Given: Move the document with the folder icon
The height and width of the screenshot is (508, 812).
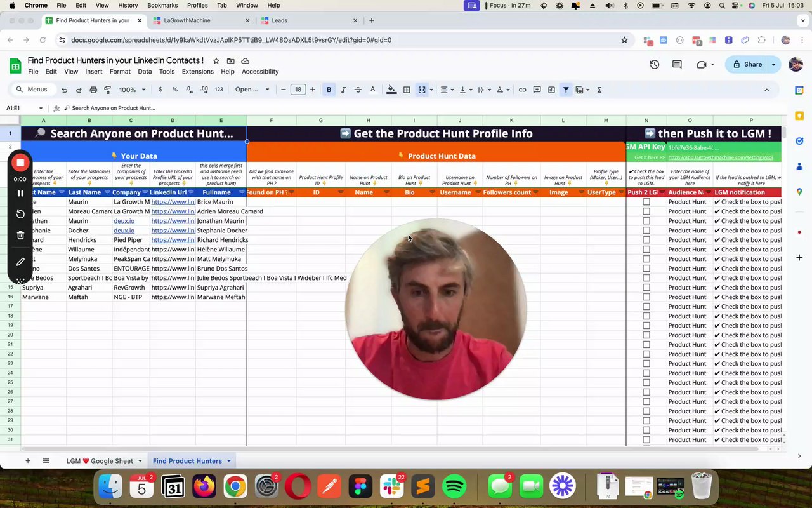Looking at the screenshot, I should coord(230,61).
